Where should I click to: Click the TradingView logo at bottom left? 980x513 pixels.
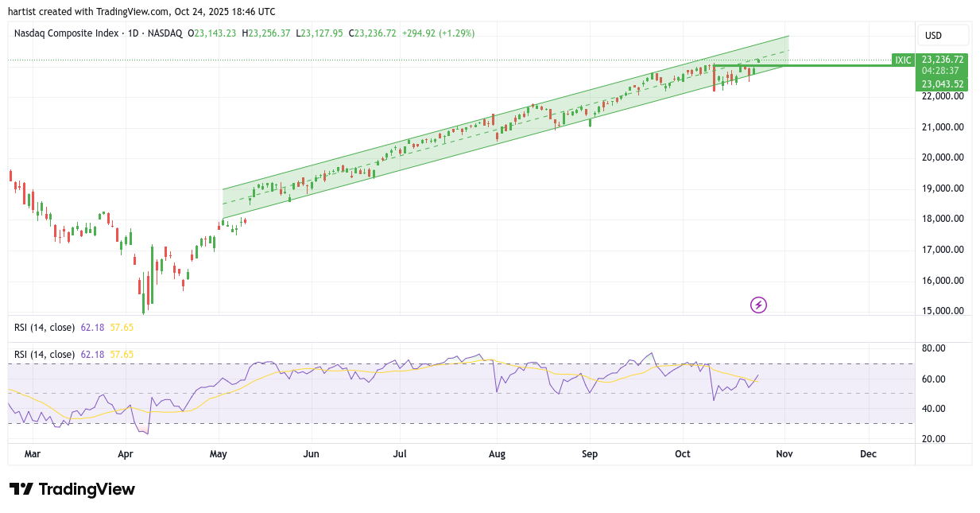pyautogui.click(x=72, y=489)
